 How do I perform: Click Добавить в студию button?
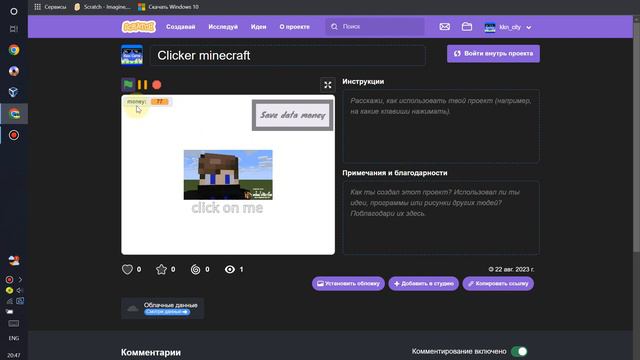[x=423, y=284]
